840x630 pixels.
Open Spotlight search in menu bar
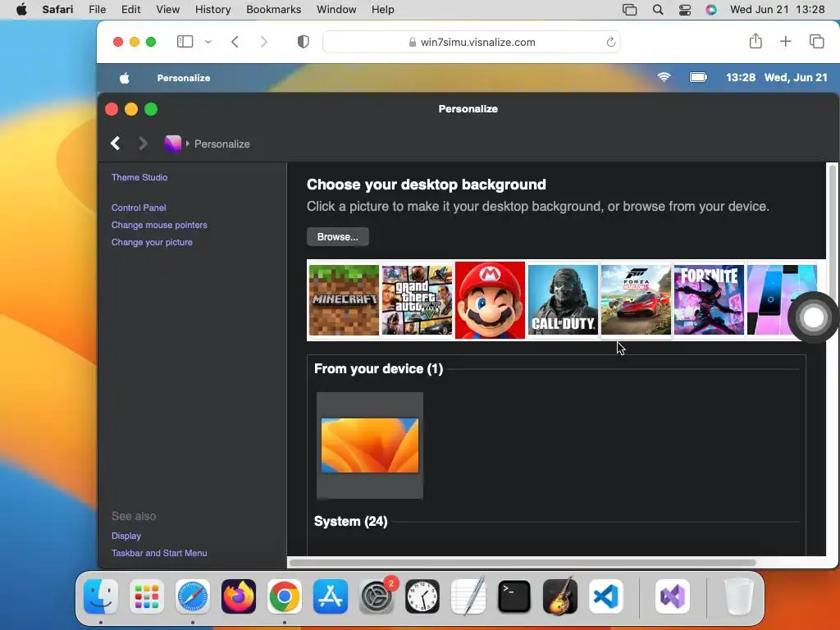(658, 10)
